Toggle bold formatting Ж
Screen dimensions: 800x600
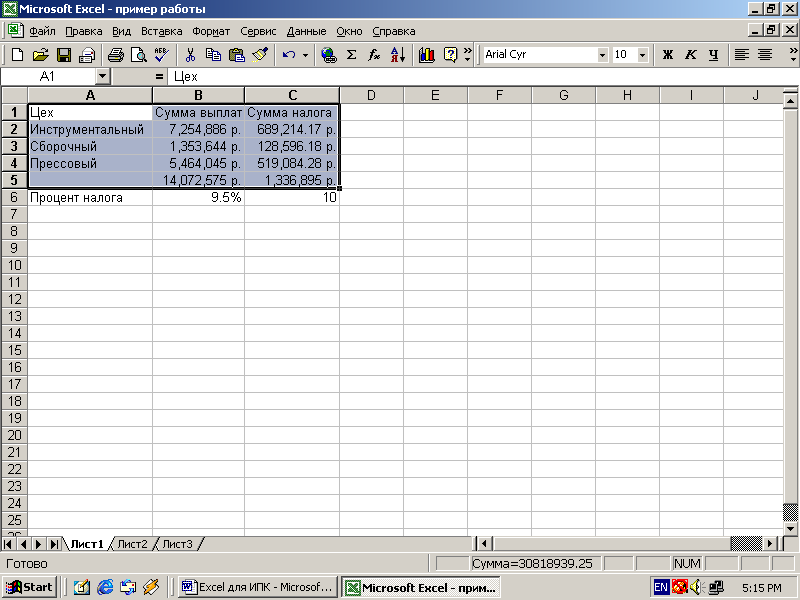[x=667, y=55]
